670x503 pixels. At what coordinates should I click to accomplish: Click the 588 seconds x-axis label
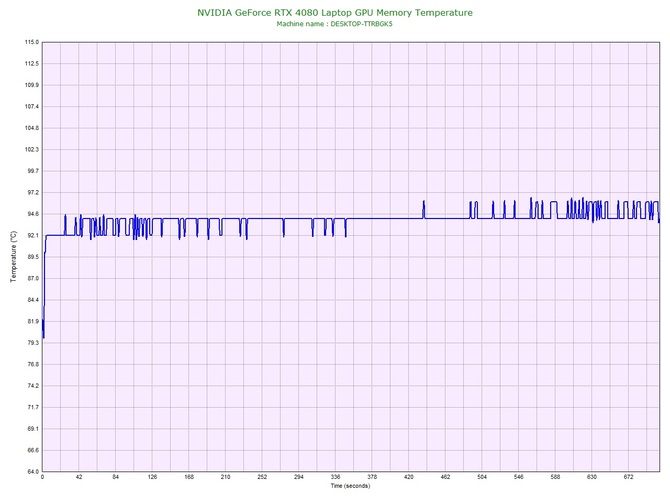(x=555, y=477)
